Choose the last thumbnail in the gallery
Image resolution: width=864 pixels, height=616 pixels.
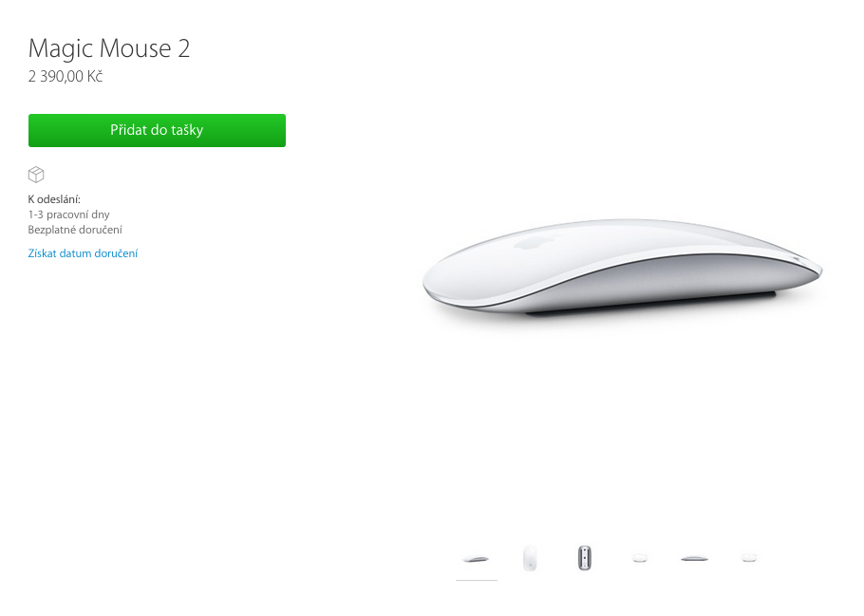click(749, 558)
